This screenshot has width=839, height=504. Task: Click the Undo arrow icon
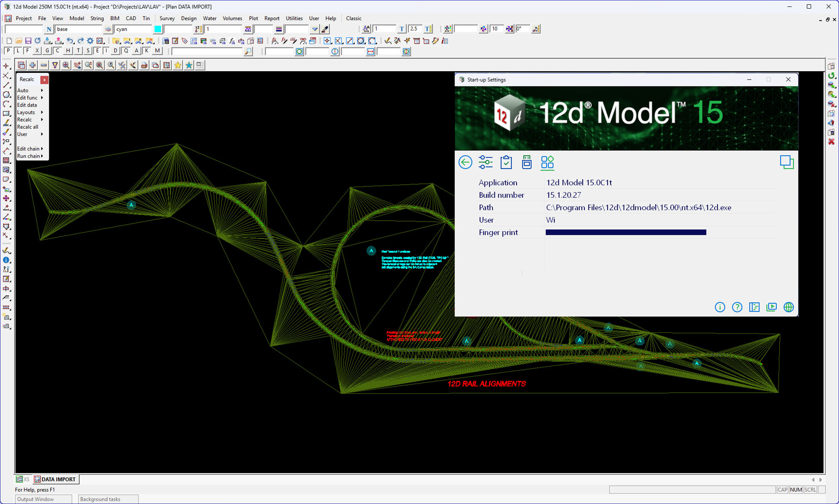(70, 41)
